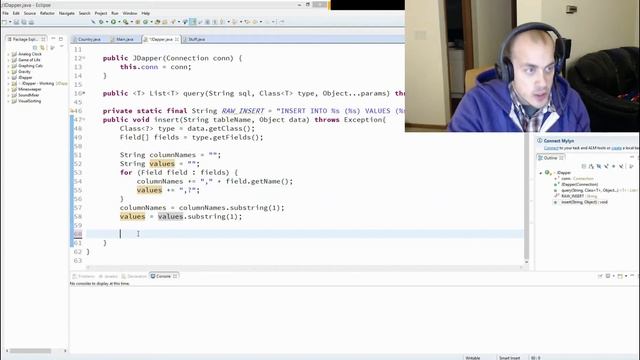Toggle alphabetical Sort in Outline toolbar
This screenshot has width=640, height=360.
(x=591, y=167)
